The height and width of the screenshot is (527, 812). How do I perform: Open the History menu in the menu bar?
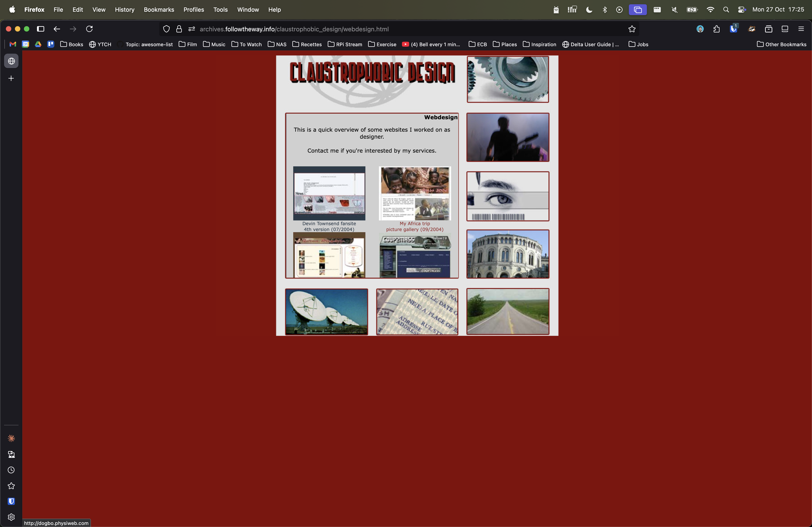(x=125, y=9)
